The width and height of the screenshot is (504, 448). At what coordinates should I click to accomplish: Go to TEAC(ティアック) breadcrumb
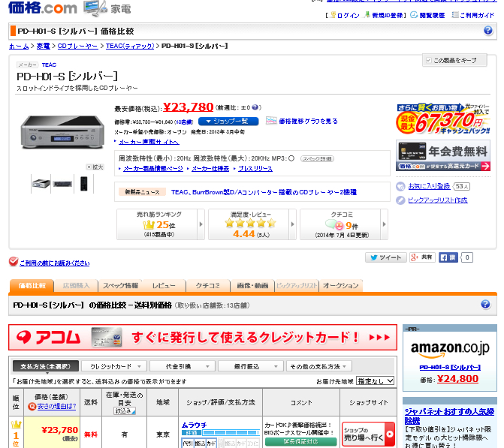(130, 47)
